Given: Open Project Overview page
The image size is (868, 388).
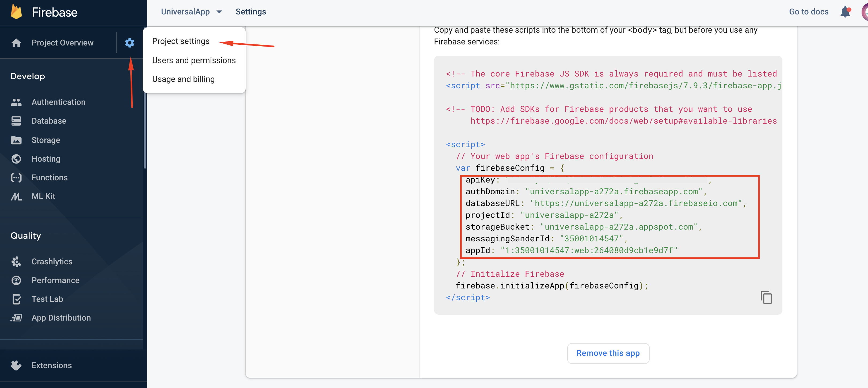Looking at the screenshot, I should click(x=62, y=43).
